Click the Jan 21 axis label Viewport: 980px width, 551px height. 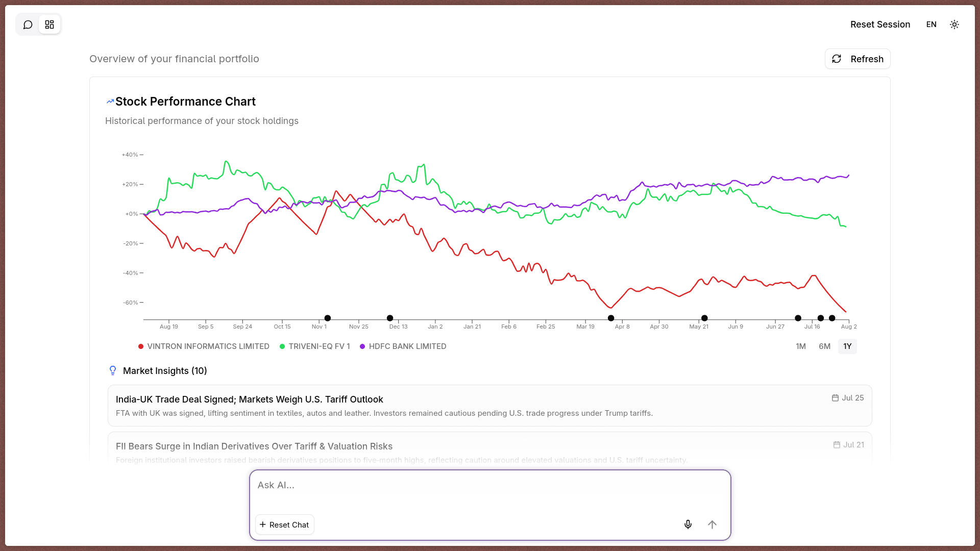point(472,327)
